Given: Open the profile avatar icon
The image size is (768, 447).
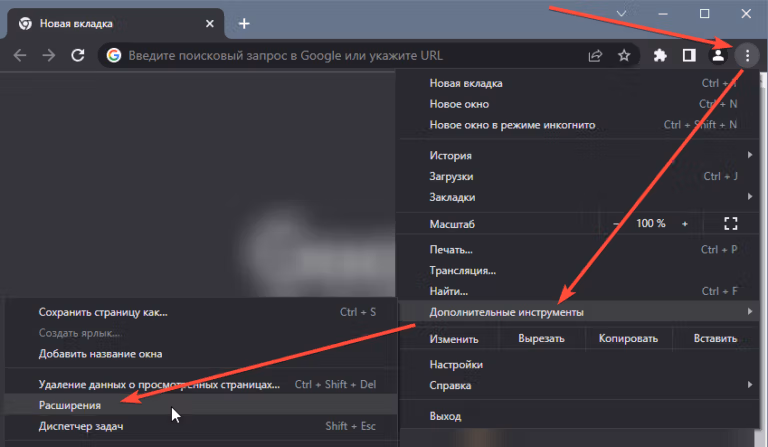Looking at the screenshot, I should (718, 55).
